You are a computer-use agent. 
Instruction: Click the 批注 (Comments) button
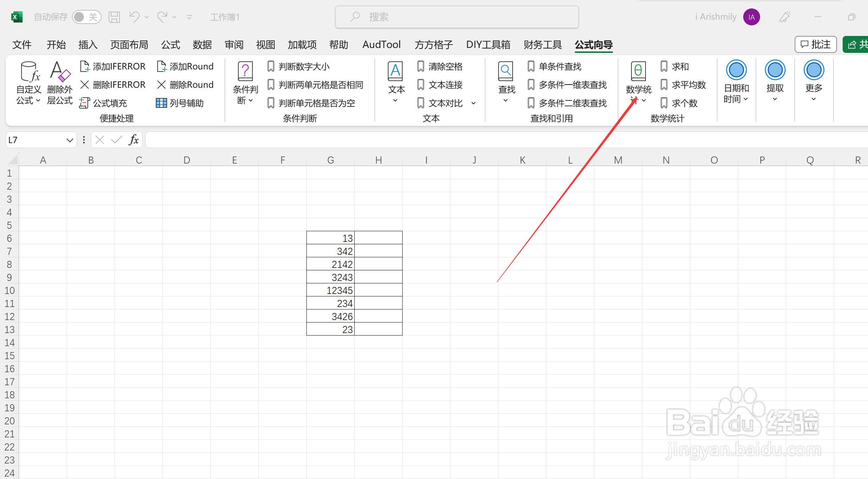tap(815, 44)
